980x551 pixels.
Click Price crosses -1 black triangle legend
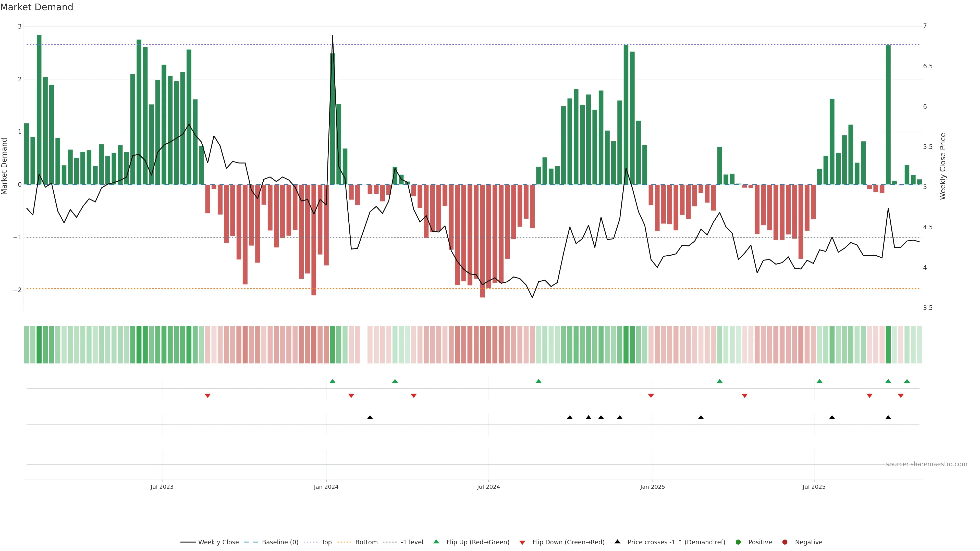coord(617,542)
